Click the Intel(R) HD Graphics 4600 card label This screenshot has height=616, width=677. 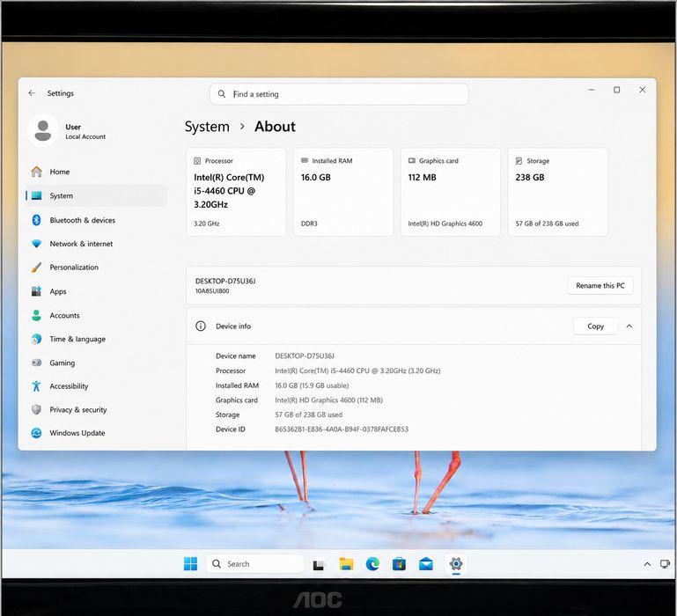445,224
